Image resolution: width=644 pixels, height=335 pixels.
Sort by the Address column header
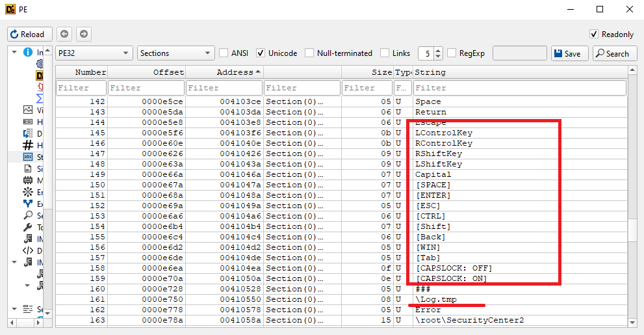coord(224,72)
